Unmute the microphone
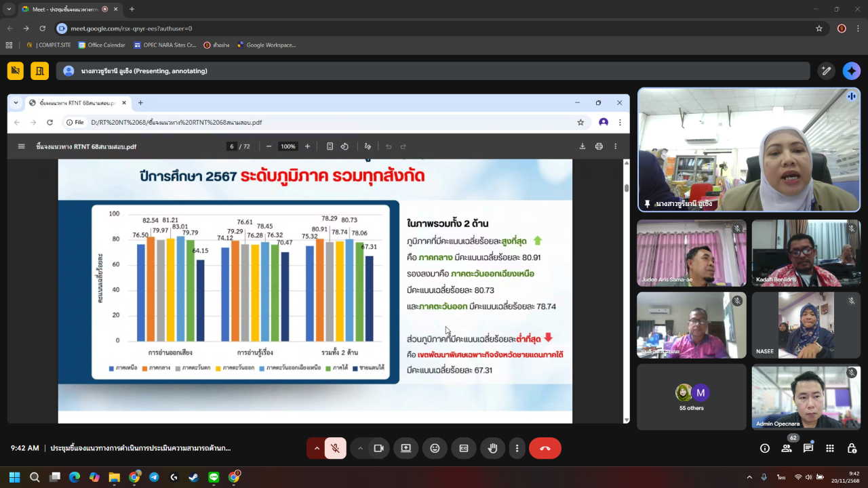The height and width of the screenshot is (488, 868). 335,448
